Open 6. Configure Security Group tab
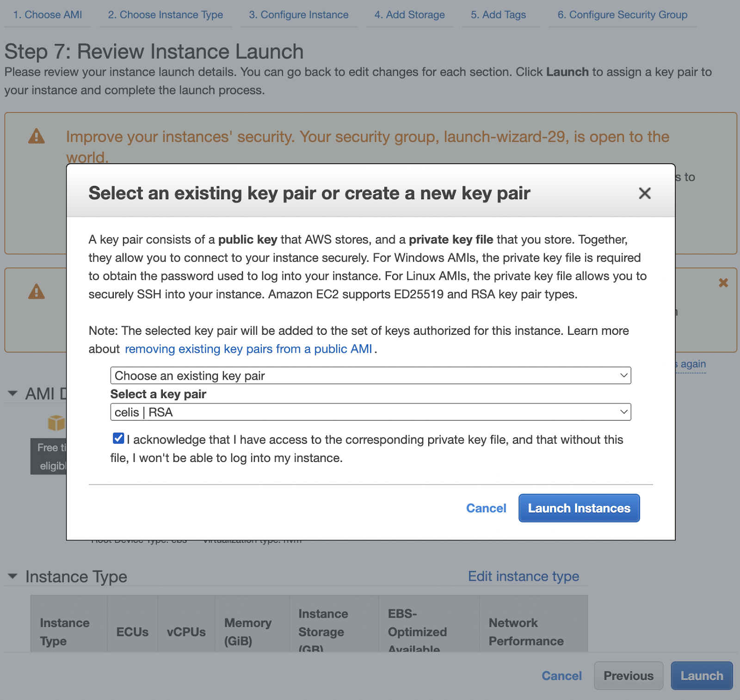 pos(622,15)
